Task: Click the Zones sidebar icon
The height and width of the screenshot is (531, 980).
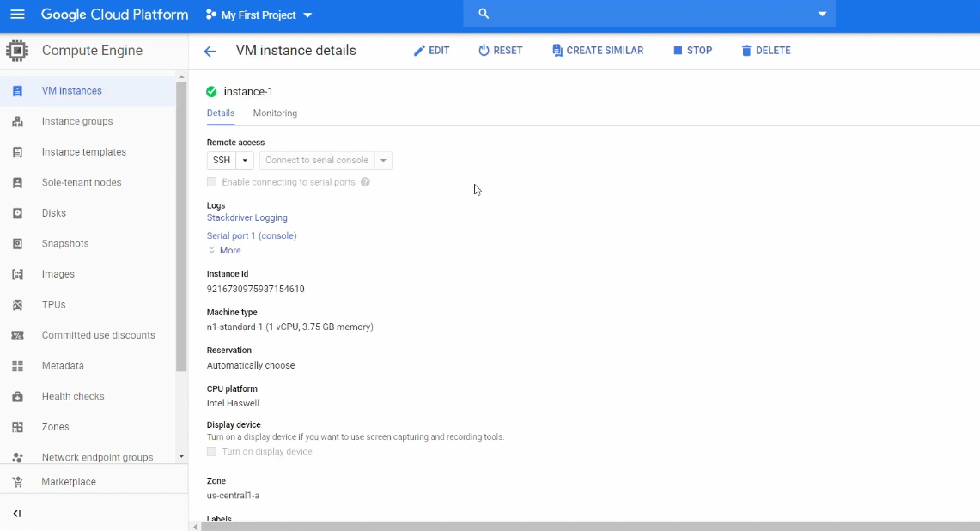Action: [x=17, y=427]
